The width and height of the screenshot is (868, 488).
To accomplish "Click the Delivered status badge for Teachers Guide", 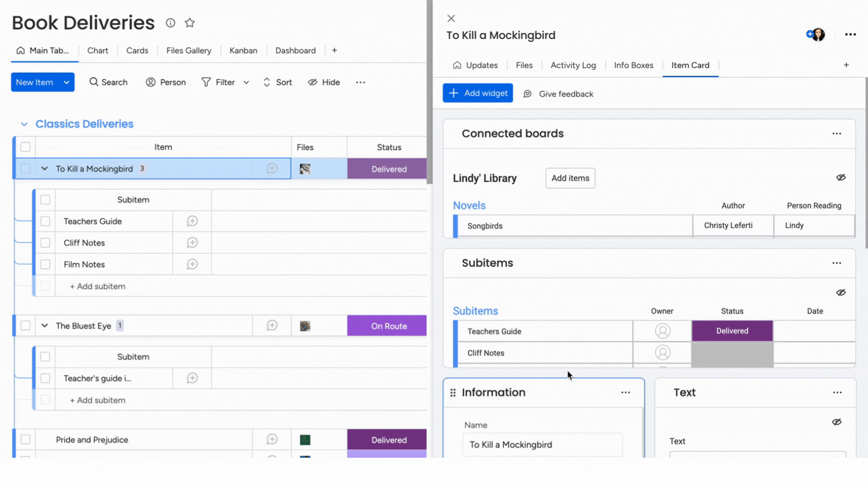I will pyautogui.click(x=732, y=331).
